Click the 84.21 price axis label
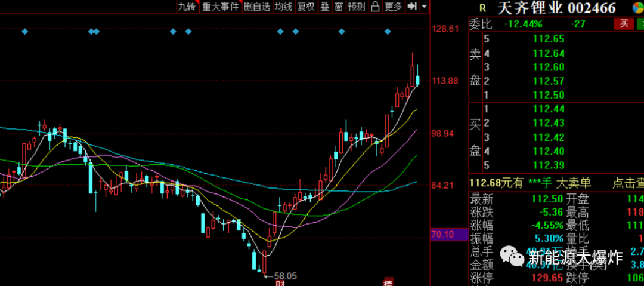The image size is (644, 286). pyautogui.click(x=442, y=186)
